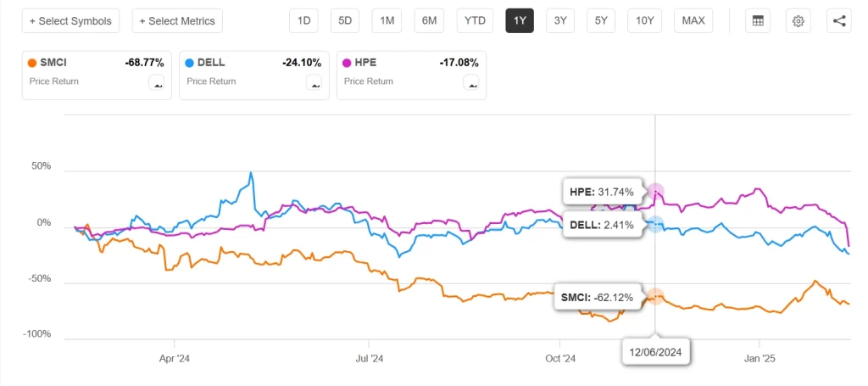Click the DELL ticker label

211,63
